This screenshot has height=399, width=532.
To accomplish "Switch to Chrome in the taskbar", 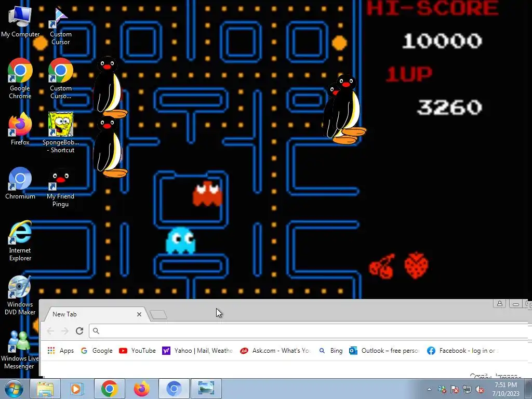I will tap(109, 389).
